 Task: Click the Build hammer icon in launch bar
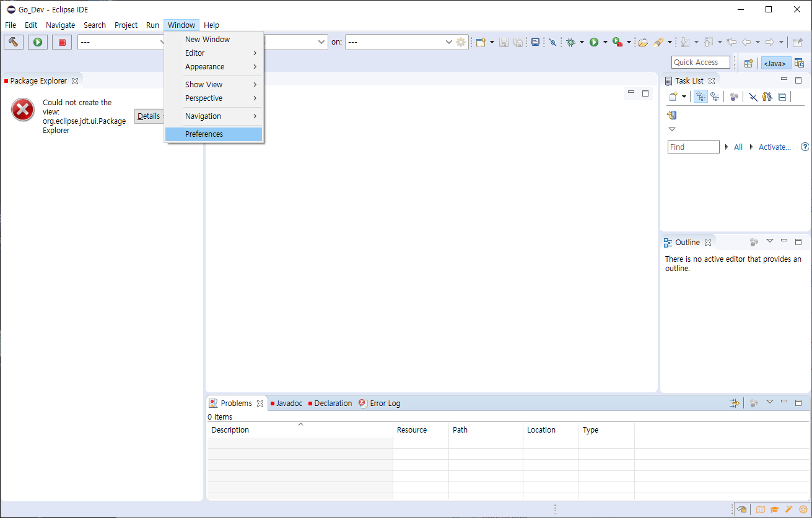click(14, 42)
